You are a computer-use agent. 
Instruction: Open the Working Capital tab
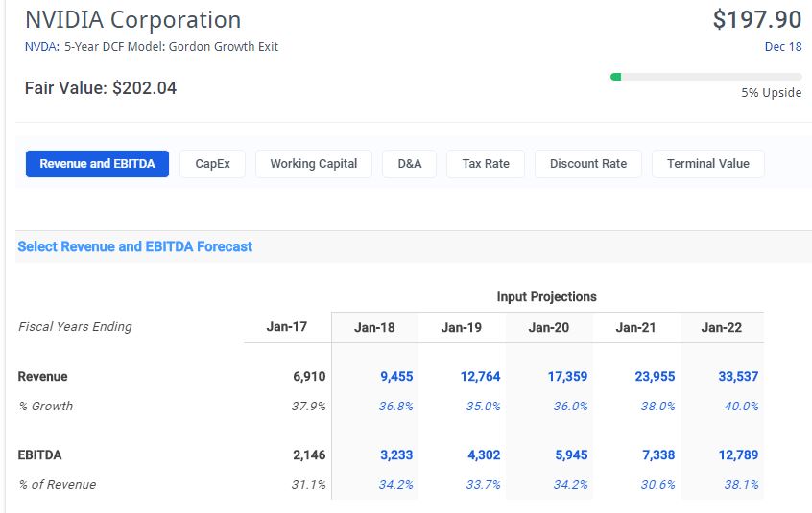(x=313, y=164)
